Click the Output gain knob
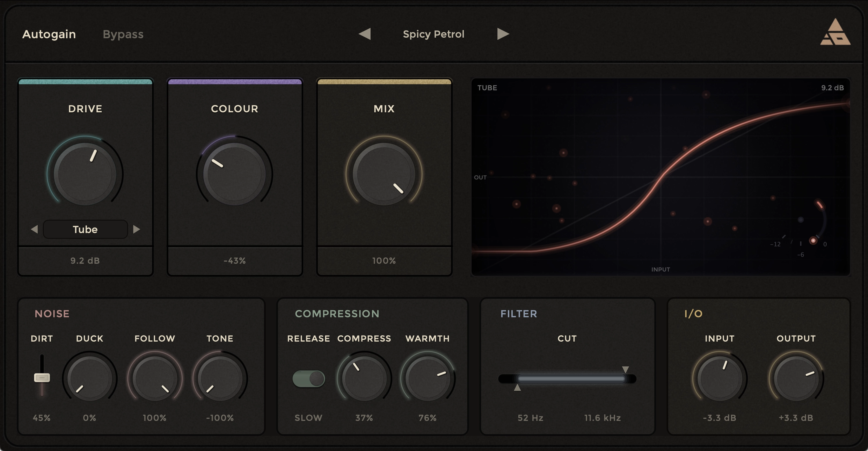This screenshot has height=451, width=868. click(796, 378)
